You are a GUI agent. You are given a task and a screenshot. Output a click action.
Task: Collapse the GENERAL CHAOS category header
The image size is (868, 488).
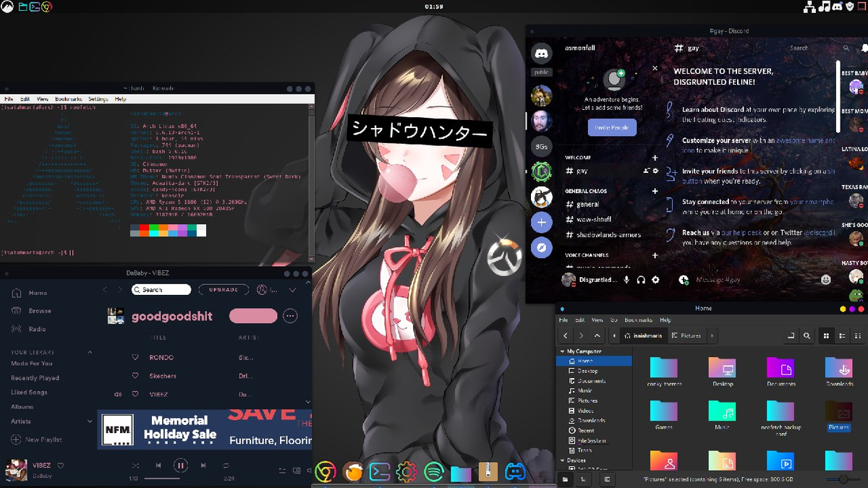[586, 192]
